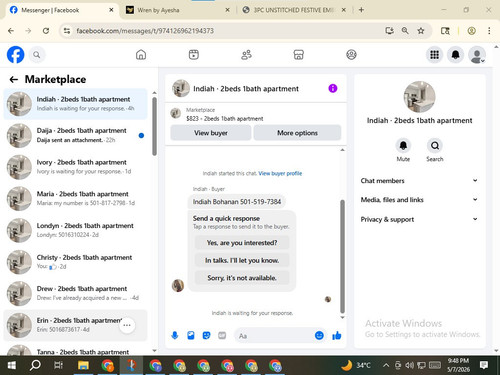
Task: Open the Erin chat options ellipsis
Action: (127, 325)
